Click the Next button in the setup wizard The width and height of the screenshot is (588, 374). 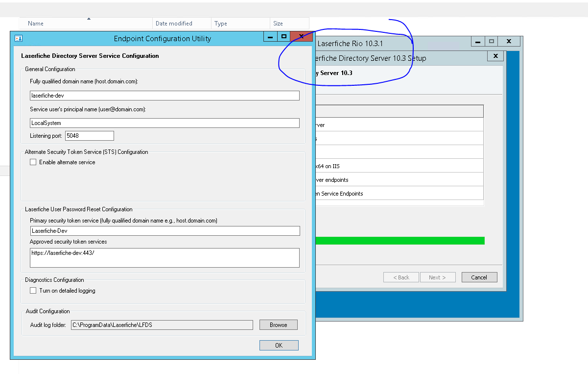click(438, 277)
